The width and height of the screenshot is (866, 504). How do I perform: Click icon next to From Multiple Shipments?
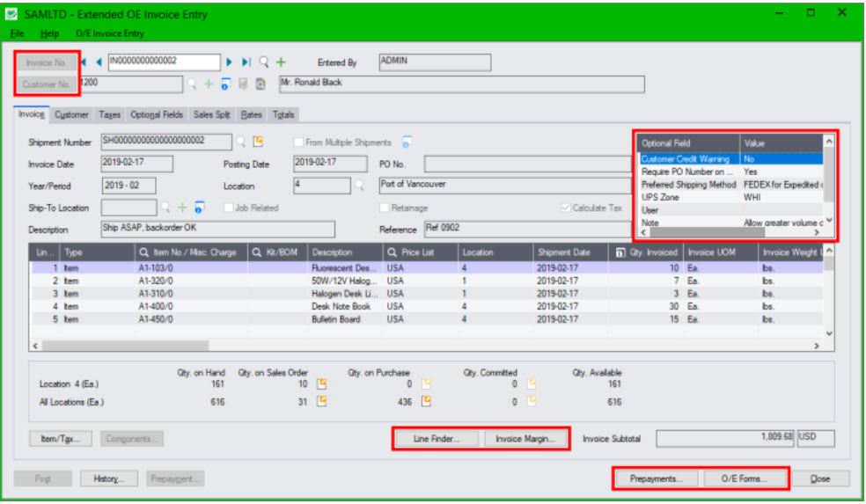[407, 142]
